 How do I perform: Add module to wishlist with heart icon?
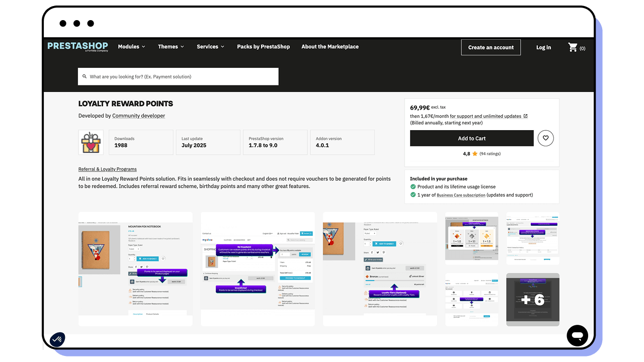pos(545,138)
